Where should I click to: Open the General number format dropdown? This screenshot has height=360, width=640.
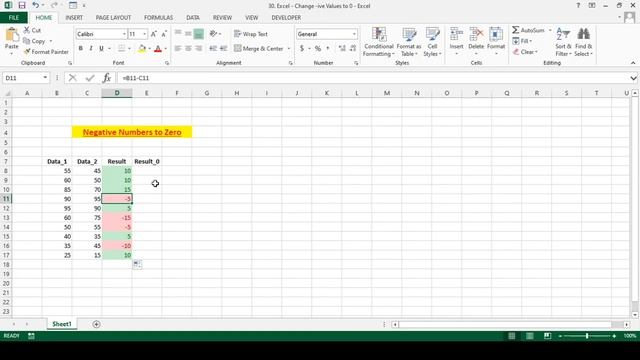[354, 34]
